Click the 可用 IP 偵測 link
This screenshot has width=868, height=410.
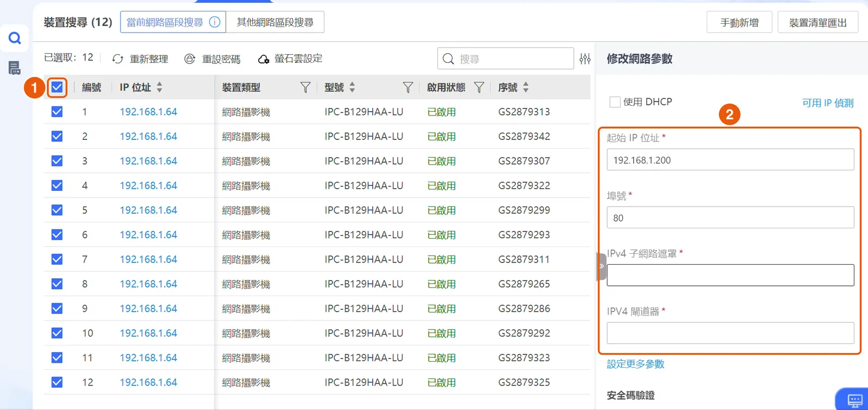tap(828, 102)
